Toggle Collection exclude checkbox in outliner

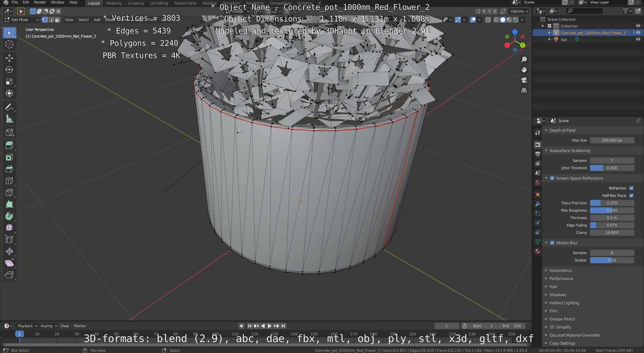click(x=550, y=26)
